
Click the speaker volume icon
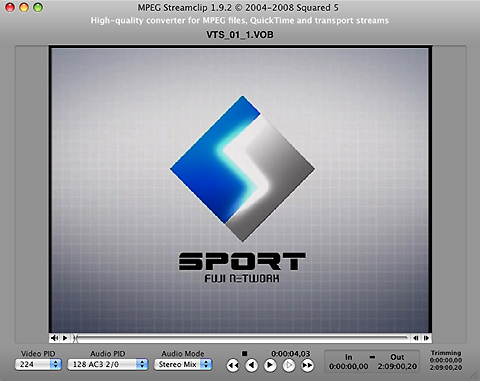(x=54, y=338)
